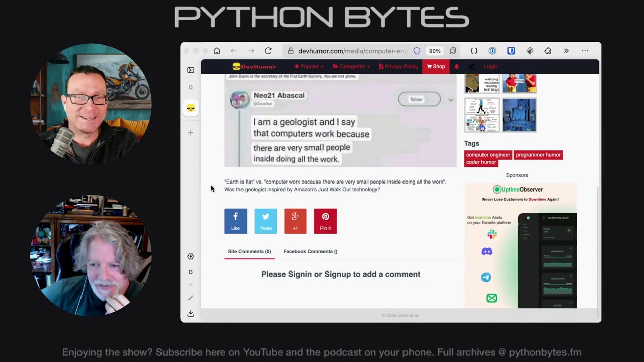Click the 80% zoom level control
The width and height of the screenshot is (644, 362).
point(435,51)
